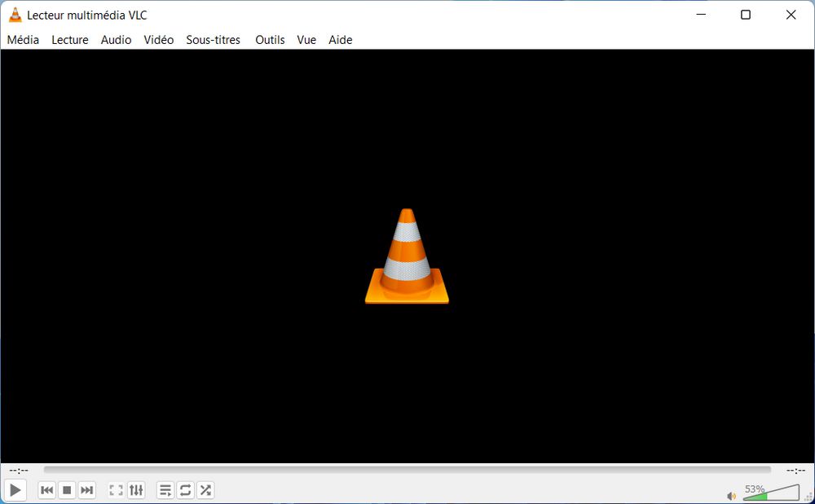815x504 pixels.
Task: Toggle random shuffle playback
Action: click(x=206, y=490)
